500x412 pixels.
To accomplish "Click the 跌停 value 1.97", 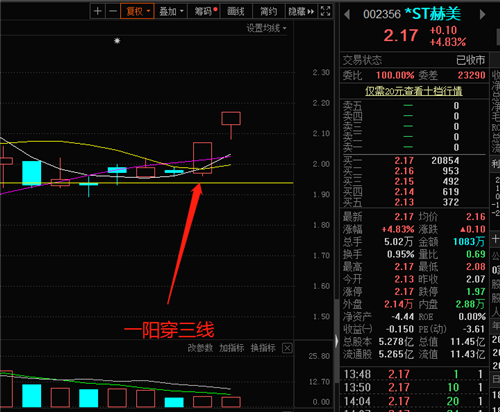I will coord(476,292).
